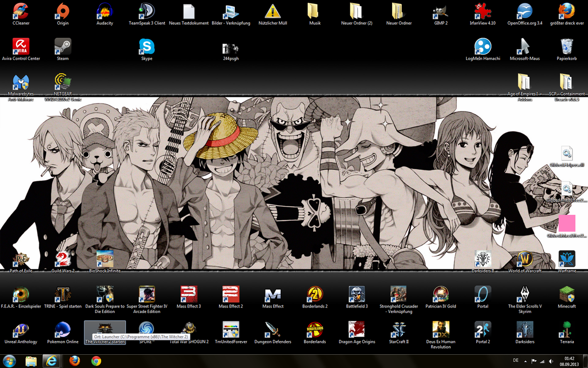588x368 pixels.
Task: Launch Internet Explorer from the taskbar
Action: click(x=50, y=361)
